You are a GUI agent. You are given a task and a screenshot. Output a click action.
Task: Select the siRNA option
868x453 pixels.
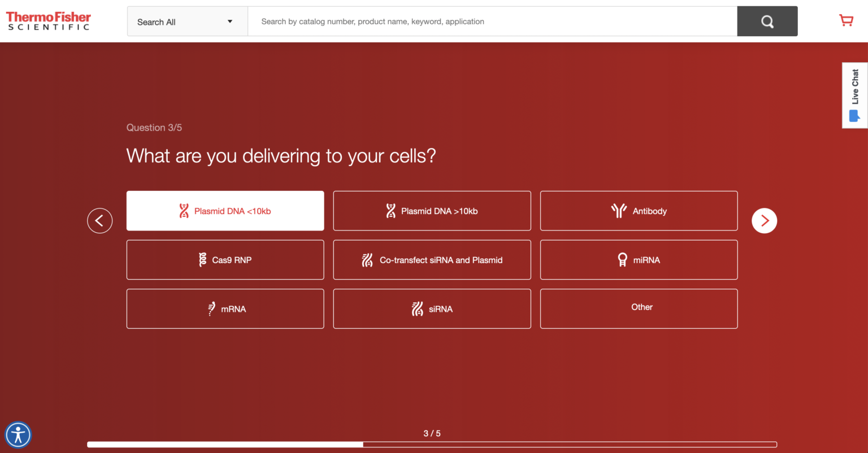pyautogui.click(x=432, y=309)
